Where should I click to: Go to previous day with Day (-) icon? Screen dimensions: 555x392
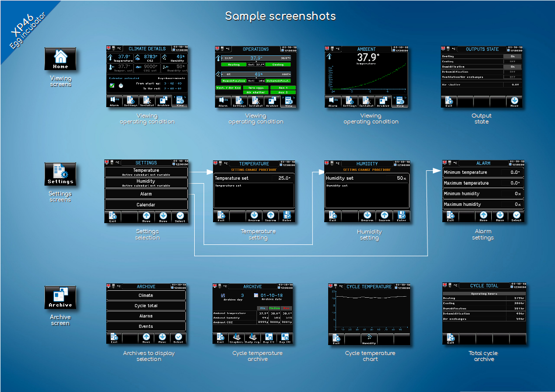click(269, 338)
